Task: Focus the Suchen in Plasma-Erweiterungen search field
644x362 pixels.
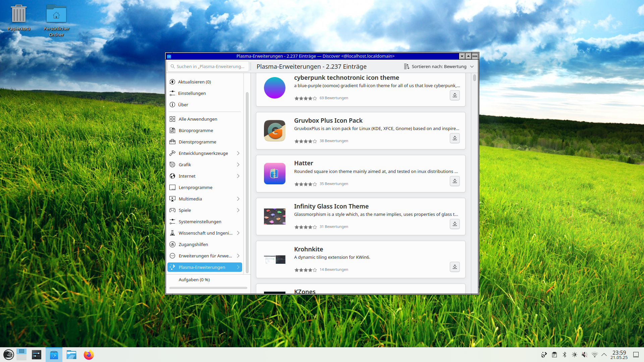Action: pos(208,66)
